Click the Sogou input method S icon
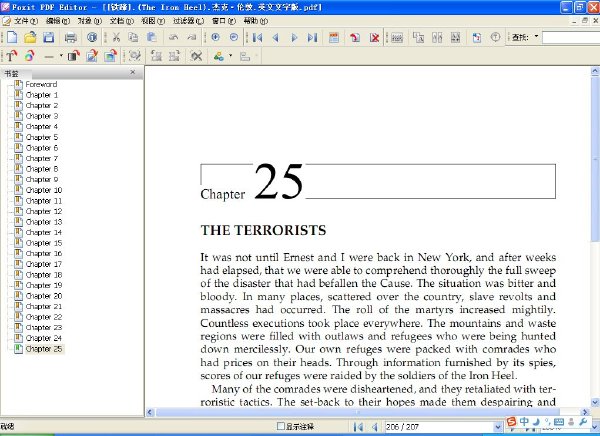This screenshot has height=436, width=600. tap(511, 421)
